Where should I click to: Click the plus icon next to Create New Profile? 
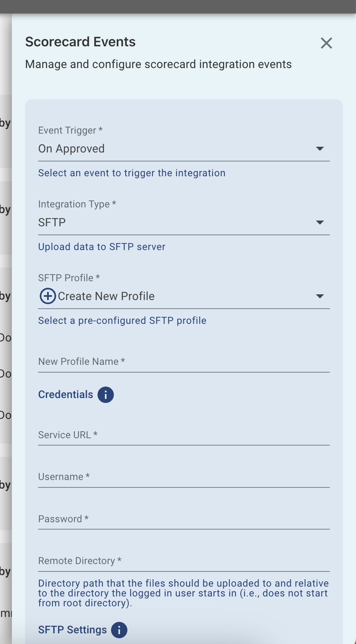[48, 296]
